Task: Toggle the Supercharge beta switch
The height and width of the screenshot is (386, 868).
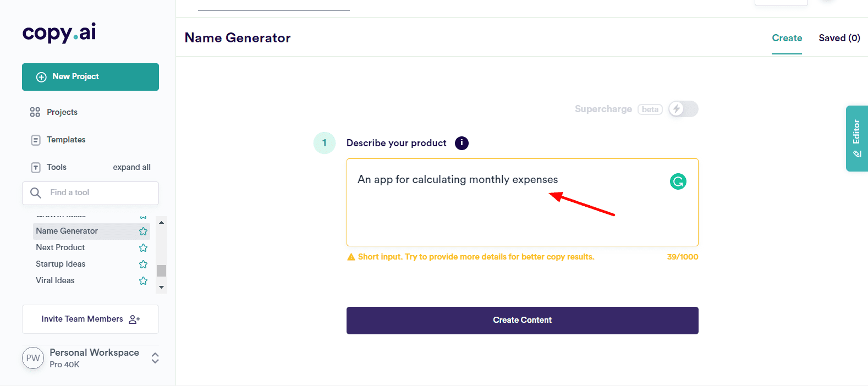Action: point(683,109)
